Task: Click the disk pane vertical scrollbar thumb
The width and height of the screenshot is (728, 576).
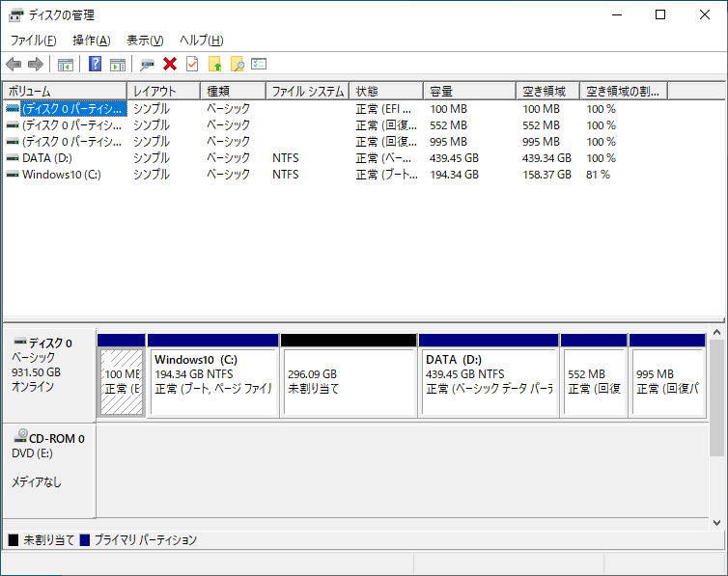Action: pyautogui.click(x=716, y=398)
